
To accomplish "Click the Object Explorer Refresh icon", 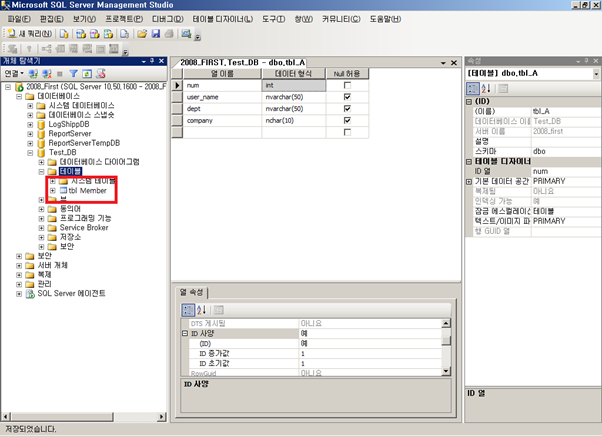I will (87, 73).
